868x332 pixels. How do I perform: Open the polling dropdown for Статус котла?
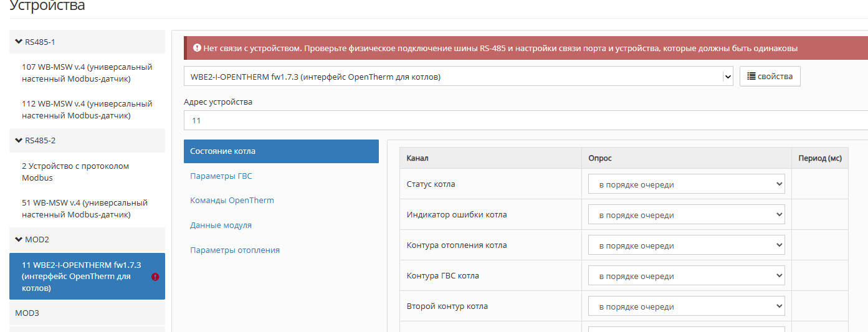pos(686,184)
